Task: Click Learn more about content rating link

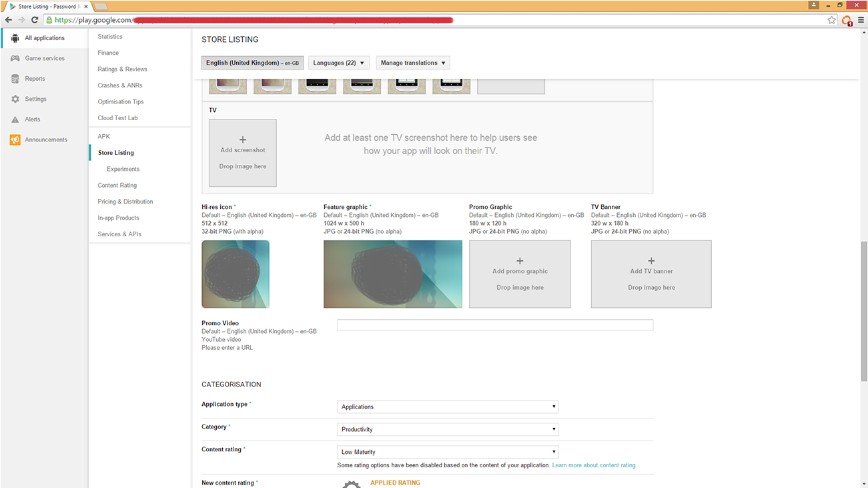Action: [594, 465]
